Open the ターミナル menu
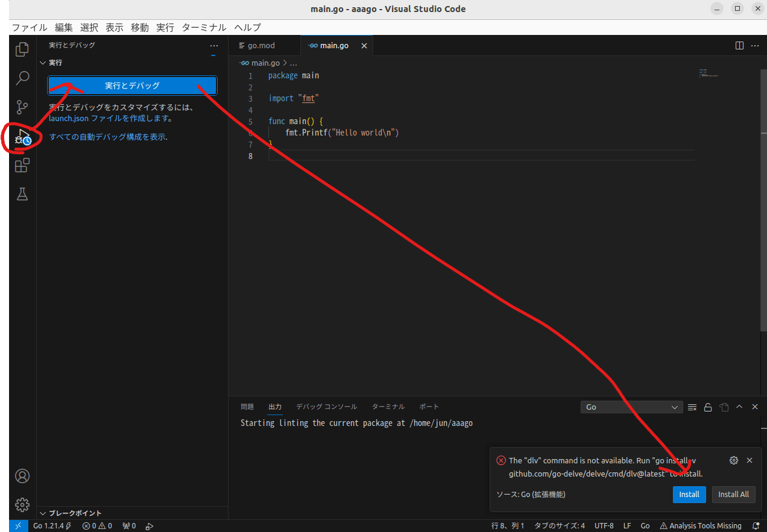Screen dimensions: 767x532 (x=204, y=27)
